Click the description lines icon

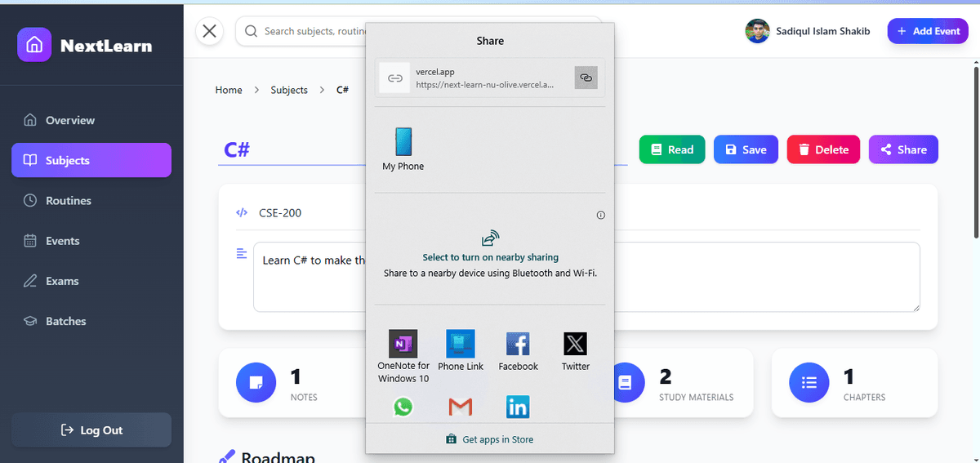241,253
